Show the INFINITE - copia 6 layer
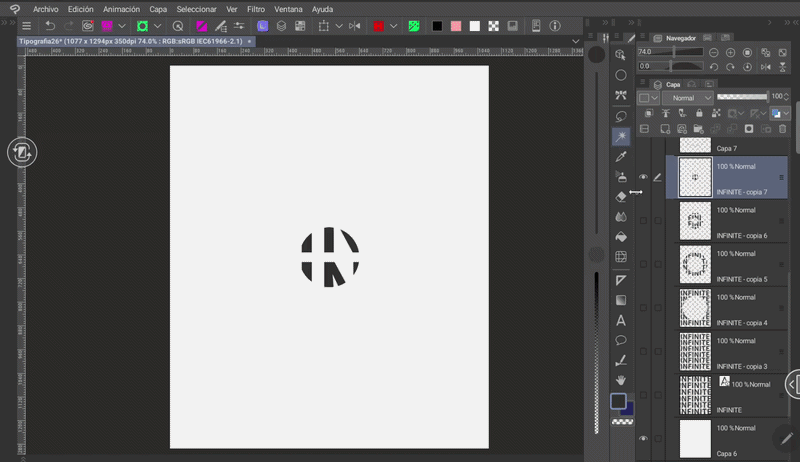 pos(643,220)
